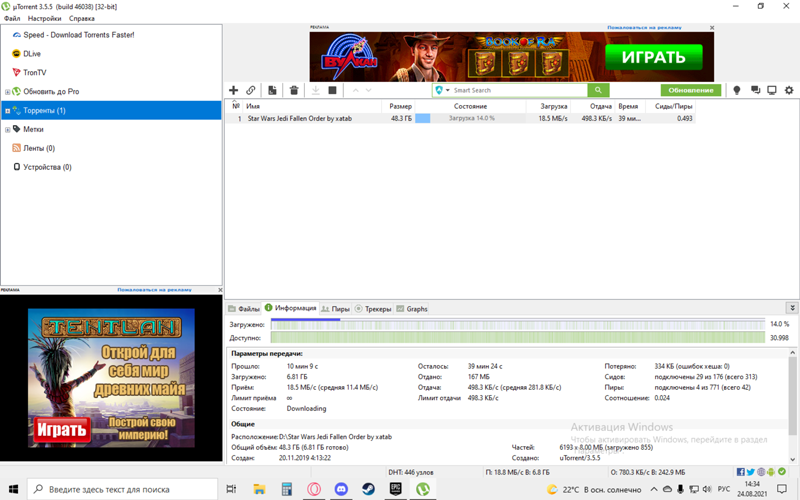Switch to the Трекеры tab
This screenshot has width=800, height=500.
click(373, 309)
